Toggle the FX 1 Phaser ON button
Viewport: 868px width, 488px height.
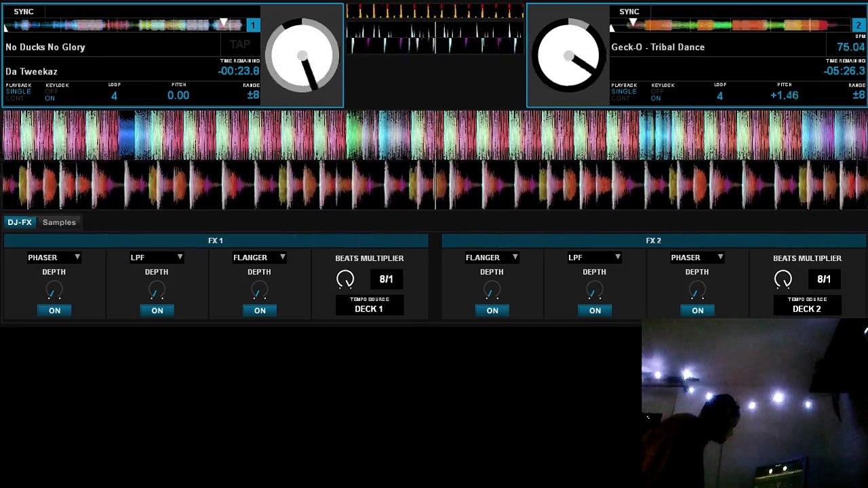point(54,310)
